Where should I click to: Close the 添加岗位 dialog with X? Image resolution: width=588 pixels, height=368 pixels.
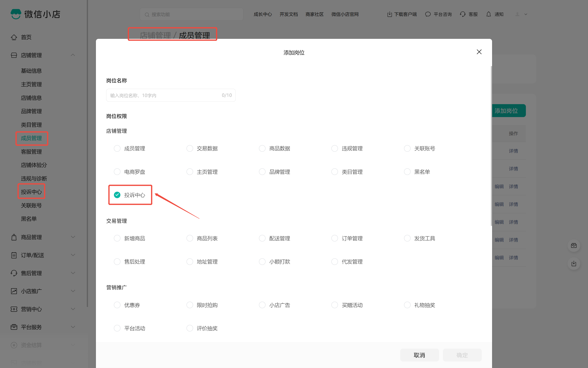point(479,52)
